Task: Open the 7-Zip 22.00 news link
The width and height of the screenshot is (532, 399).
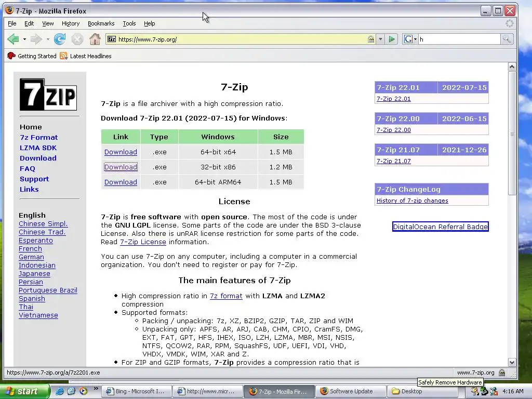Action: (394, 130)
